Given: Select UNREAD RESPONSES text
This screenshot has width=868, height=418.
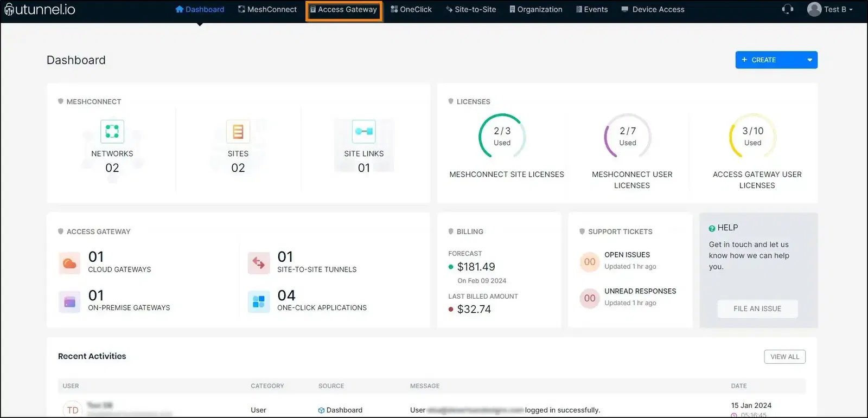Looking at the screenshot, I should [640, 291].
